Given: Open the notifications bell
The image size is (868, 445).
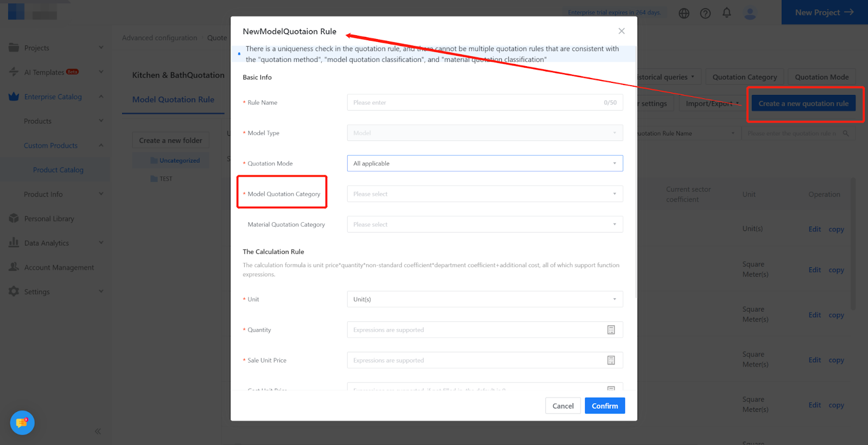Looking at the screenshot, I should (x=727, y=12).
